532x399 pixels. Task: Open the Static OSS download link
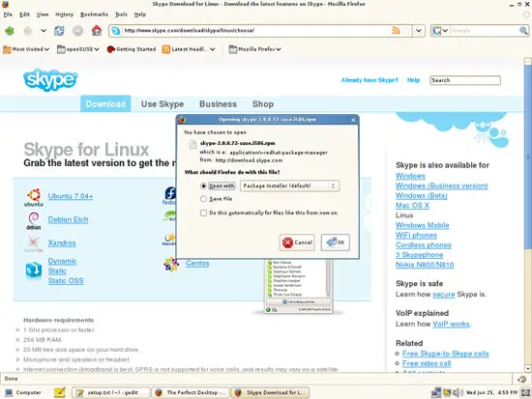tap(66, 281)
